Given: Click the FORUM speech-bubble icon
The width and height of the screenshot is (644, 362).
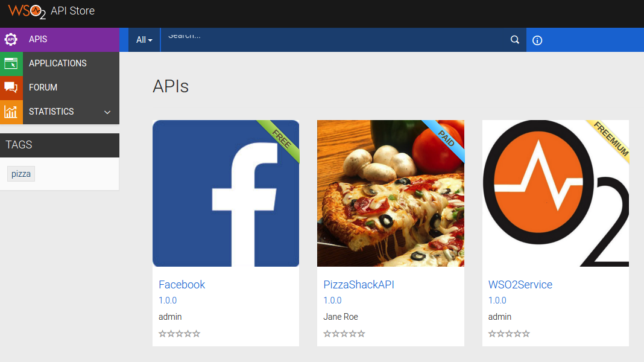Looking at the screenshot, I should coord(11,87).
